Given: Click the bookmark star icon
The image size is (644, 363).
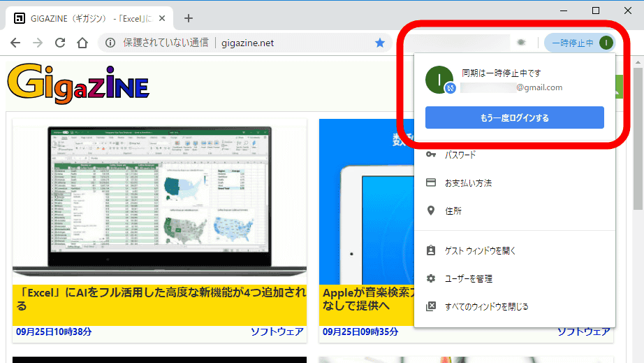Looking at the screenshot, I should click(x=380, y=43).
